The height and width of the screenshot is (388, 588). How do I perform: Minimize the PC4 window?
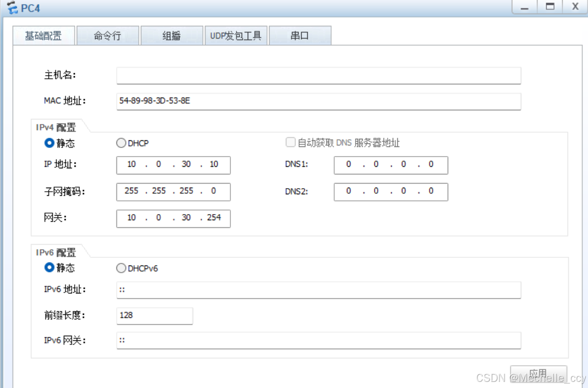[x=524, y=7]
